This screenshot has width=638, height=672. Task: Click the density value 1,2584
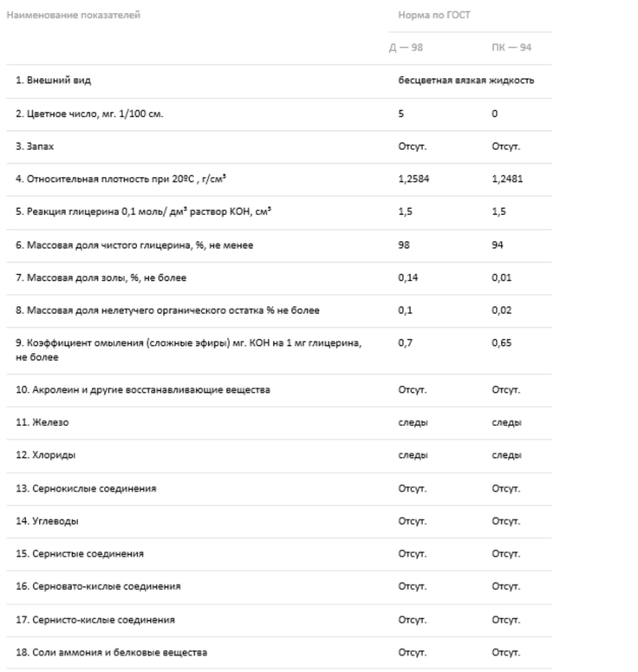413,179
